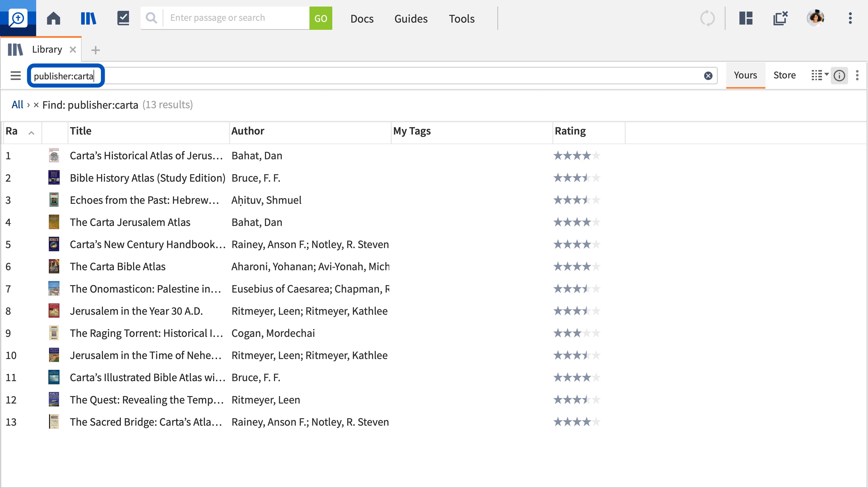Click cover of The Quest
868x488 pixels.
54,400
